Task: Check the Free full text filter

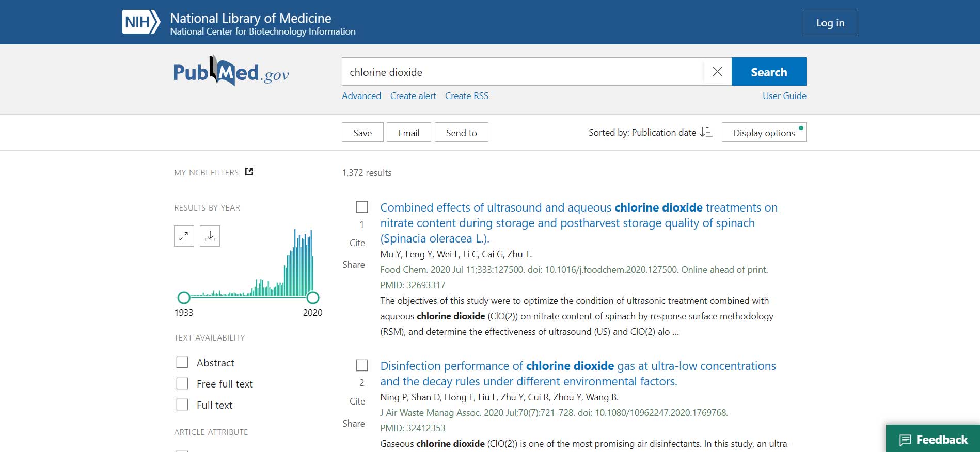Action: (x=182, y=383)
